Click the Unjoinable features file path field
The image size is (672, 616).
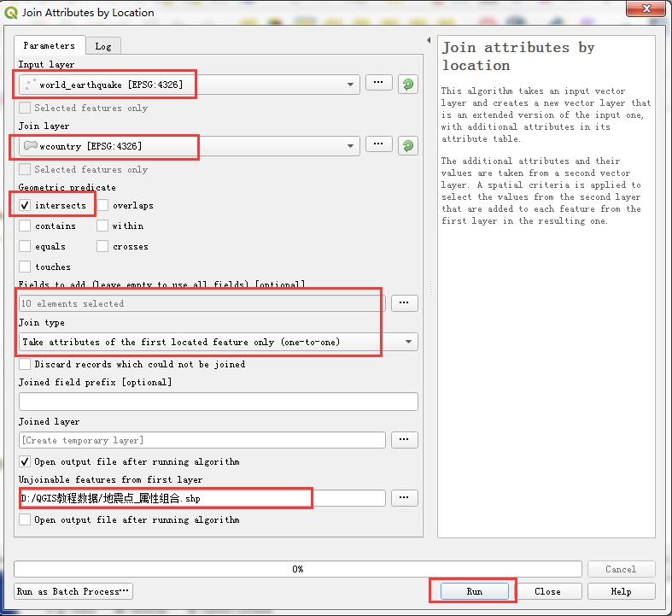(202, 498)
